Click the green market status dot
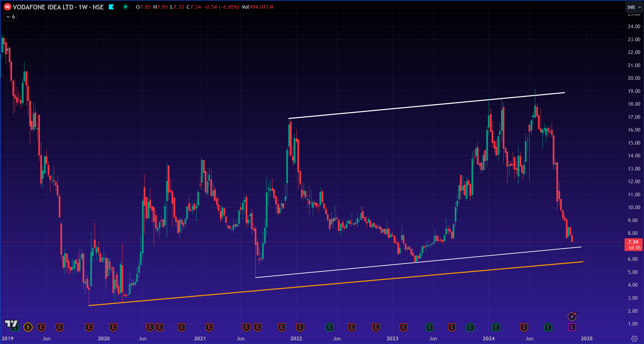644x344 pixels. (x=125, y=7)
